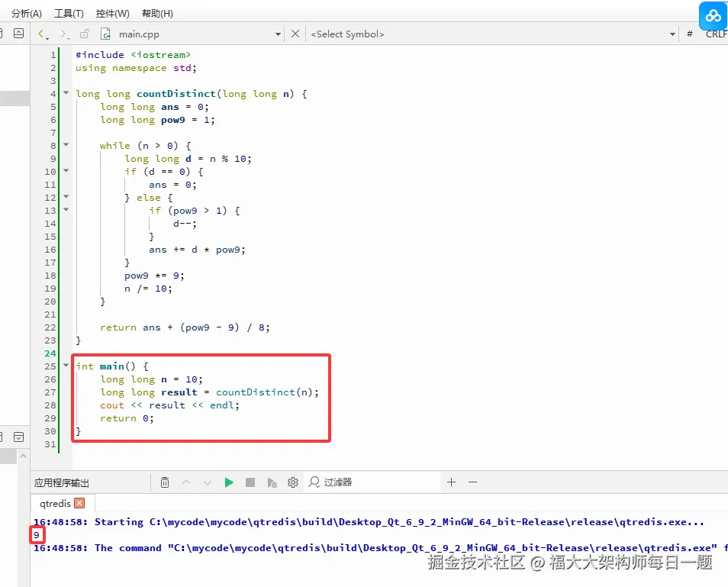Image resolution: width=728 pixels, height=587 pixels.
Task: Open the main.cpp open documents dropdown
Action: [x=278, y=34]
